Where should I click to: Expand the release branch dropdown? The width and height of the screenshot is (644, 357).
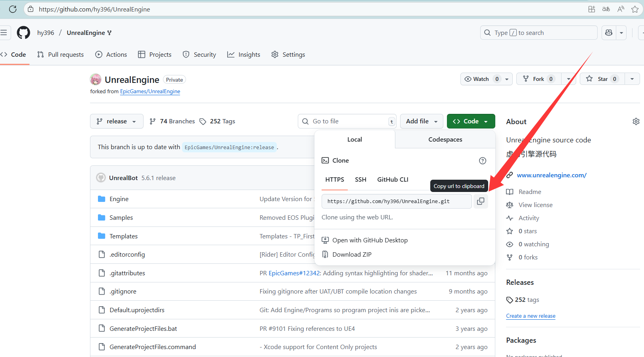116,121
